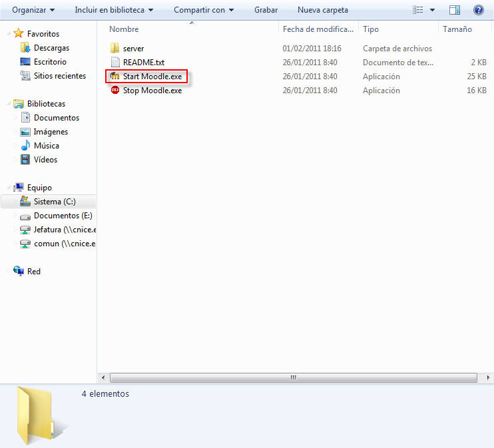Expand the Incluir en biblioteca dropdown

coord(114,10)
